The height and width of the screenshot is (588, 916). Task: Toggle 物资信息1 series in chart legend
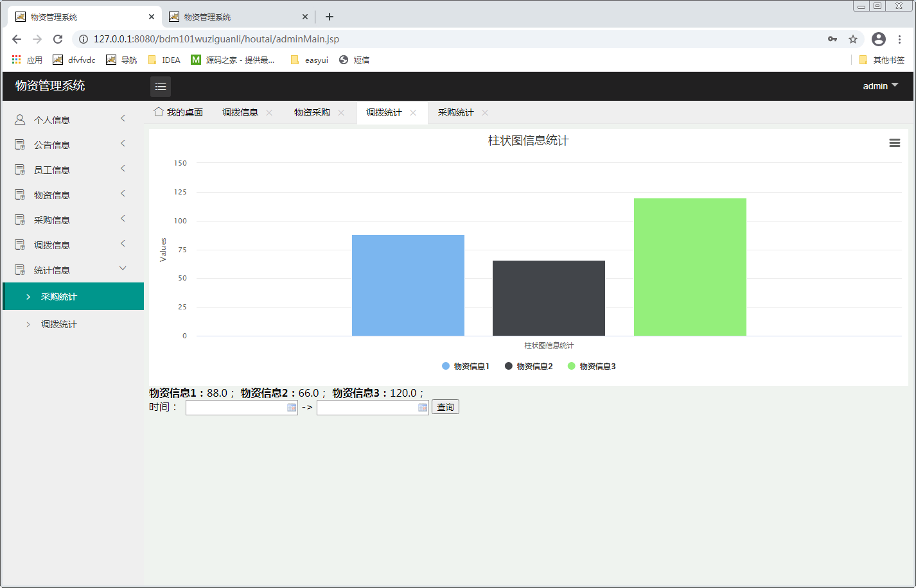click(466, 366)
